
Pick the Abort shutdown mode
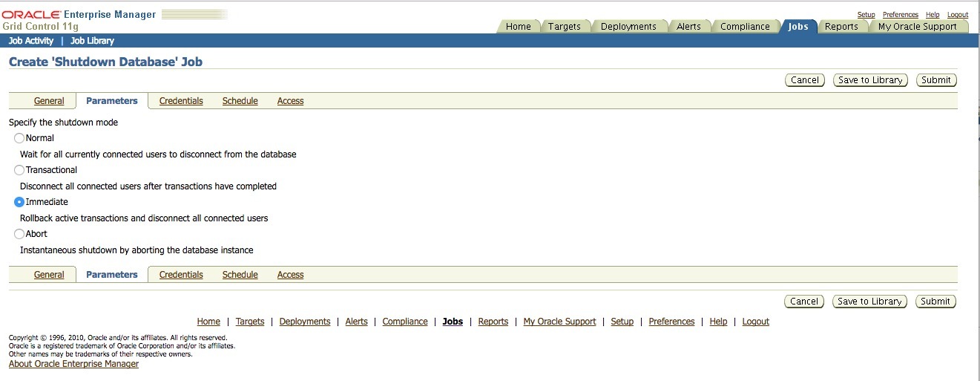point(19,234)
